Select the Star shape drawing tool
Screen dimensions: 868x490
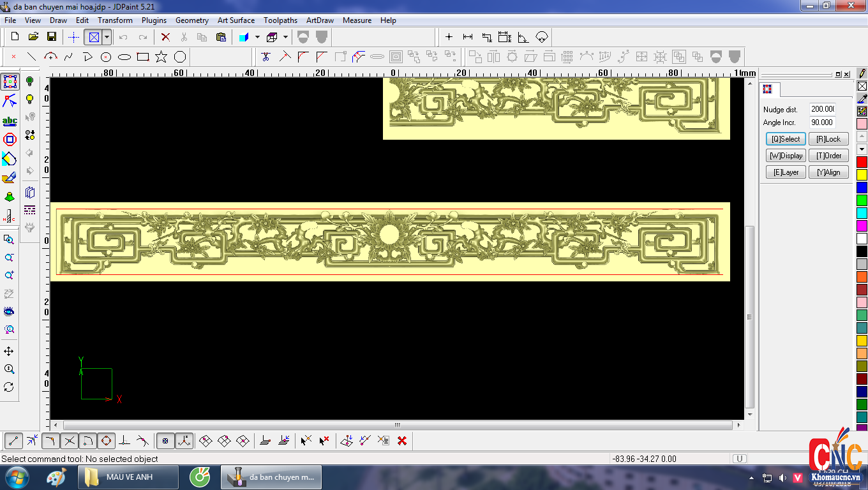[x=161, y=57]
